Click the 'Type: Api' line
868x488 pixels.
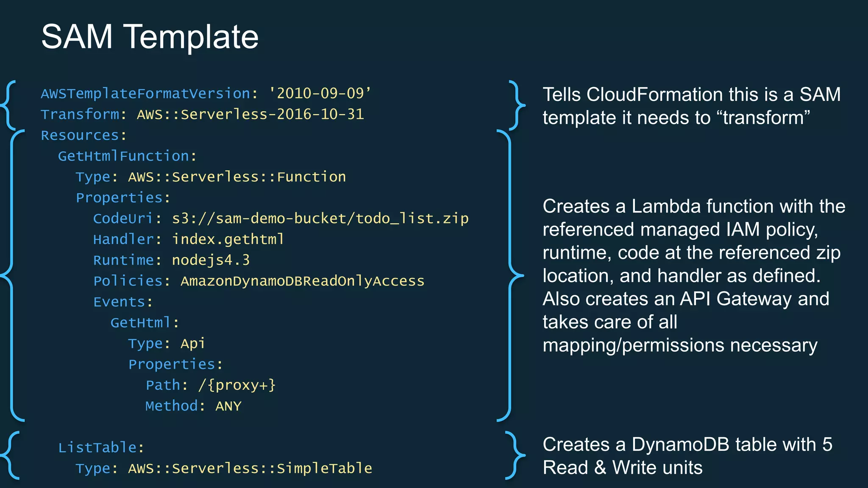(x=167, y=344)
